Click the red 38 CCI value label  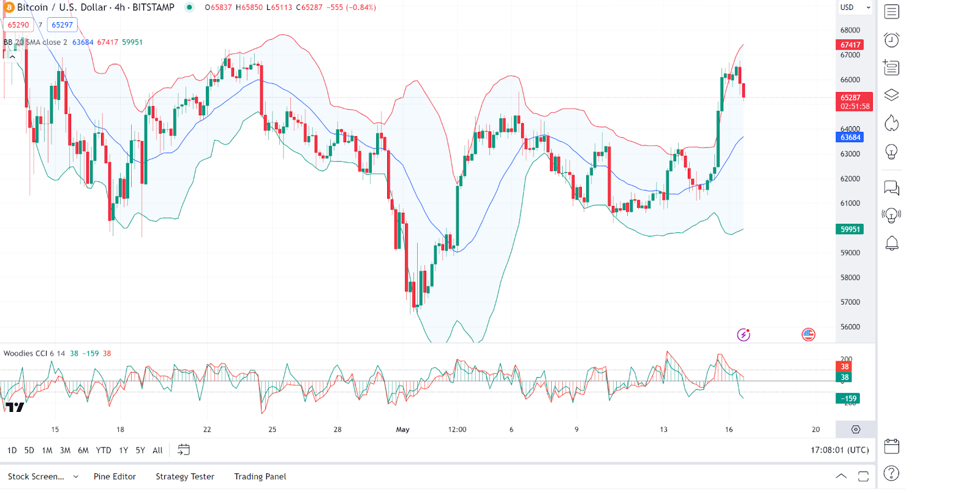[844, 367]
